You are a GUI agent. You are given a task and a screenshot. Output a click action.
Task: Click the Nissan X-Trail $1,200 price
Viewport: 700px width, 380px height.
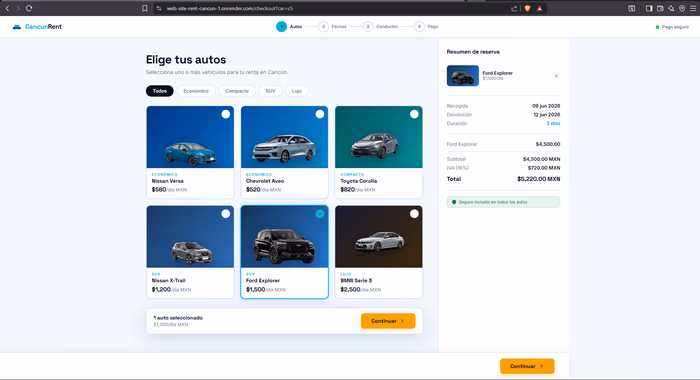coord(161,289)
